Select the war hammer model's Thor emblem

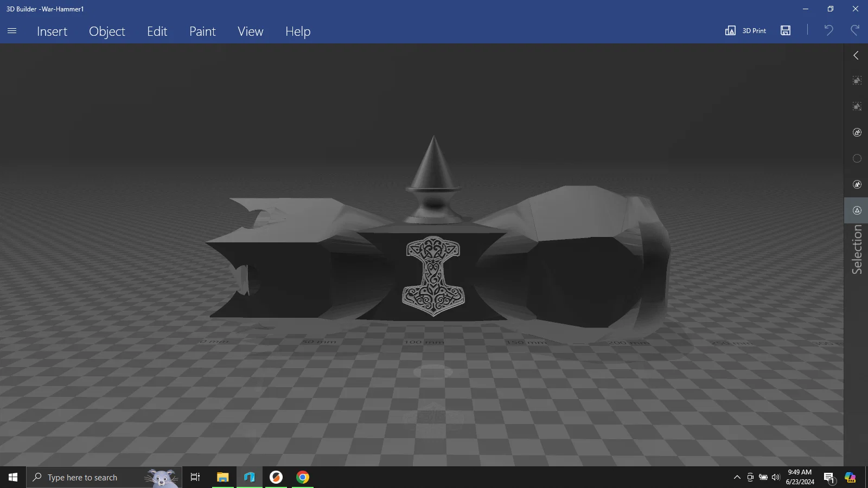tap(433, 275)
